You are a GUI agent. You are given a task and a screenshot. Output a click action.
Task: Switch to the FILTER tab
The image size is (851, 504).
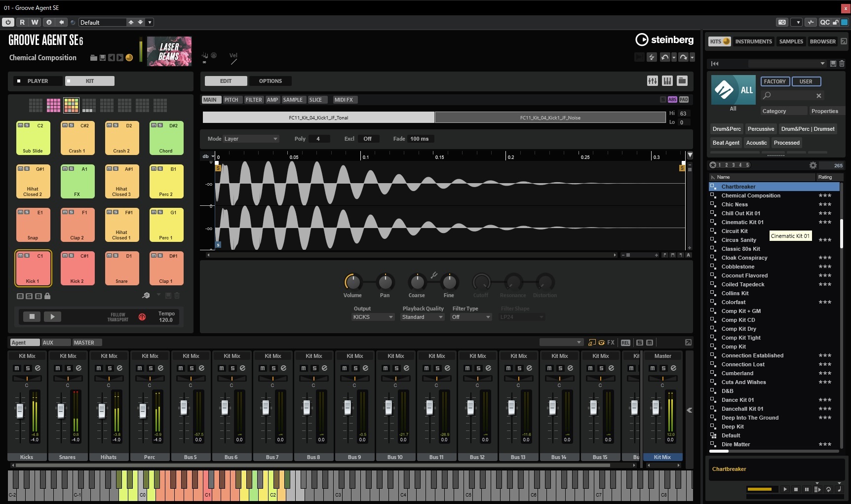point(254,100)
